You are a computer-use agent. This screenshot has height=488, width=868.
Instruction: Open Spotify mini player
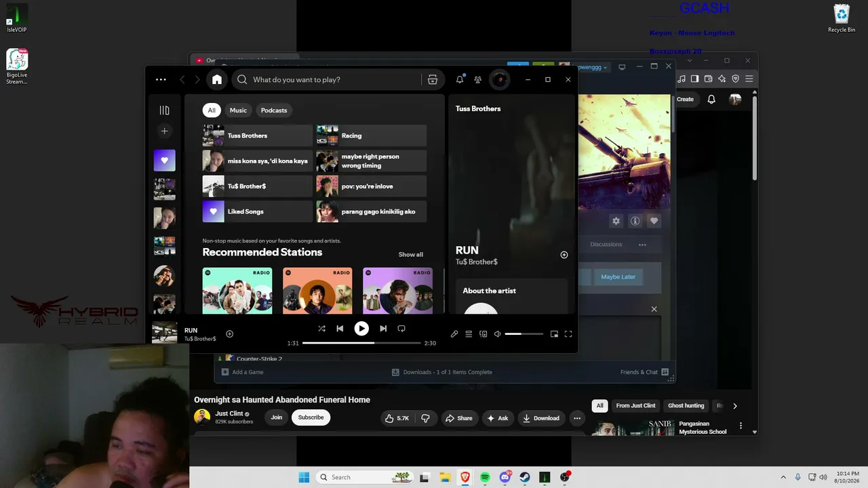coord(554,334)
